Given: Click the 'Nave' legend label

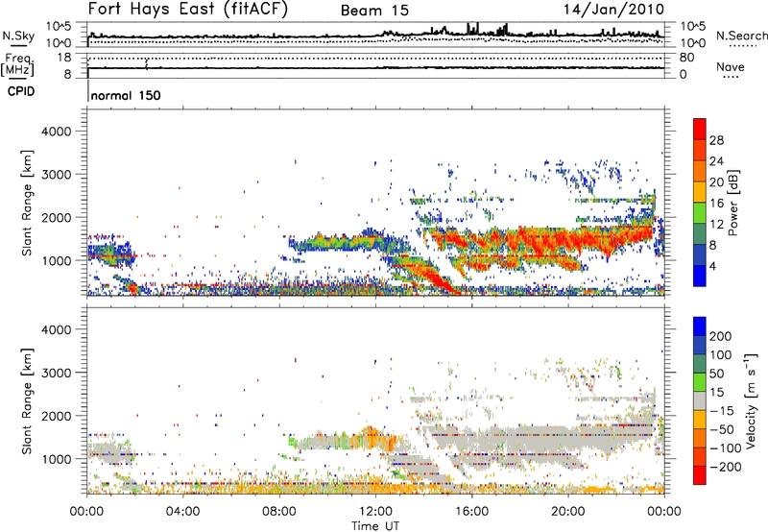Looking at the screenshot, I should [731, 66].
